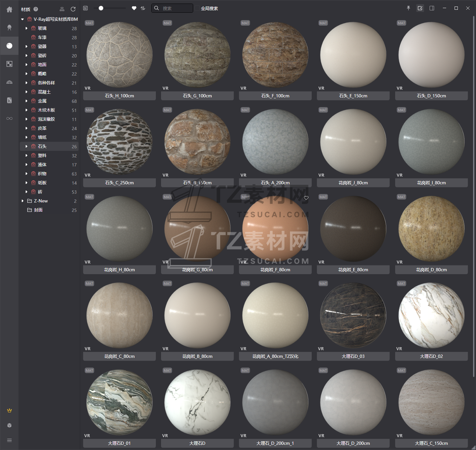
Task: Click the vertical scrollbar of material grid
Action: (x=474, y=196)
